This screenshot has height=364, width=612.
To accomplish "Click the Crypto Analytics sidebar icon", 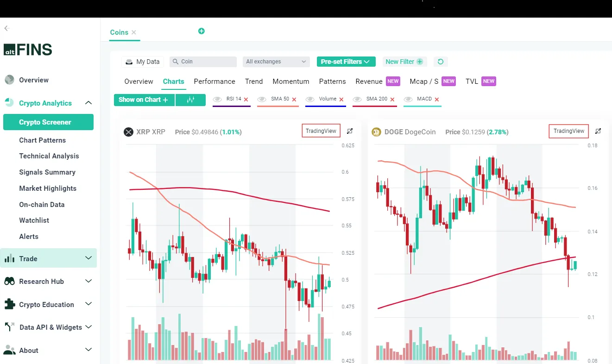I will [10, 103].
